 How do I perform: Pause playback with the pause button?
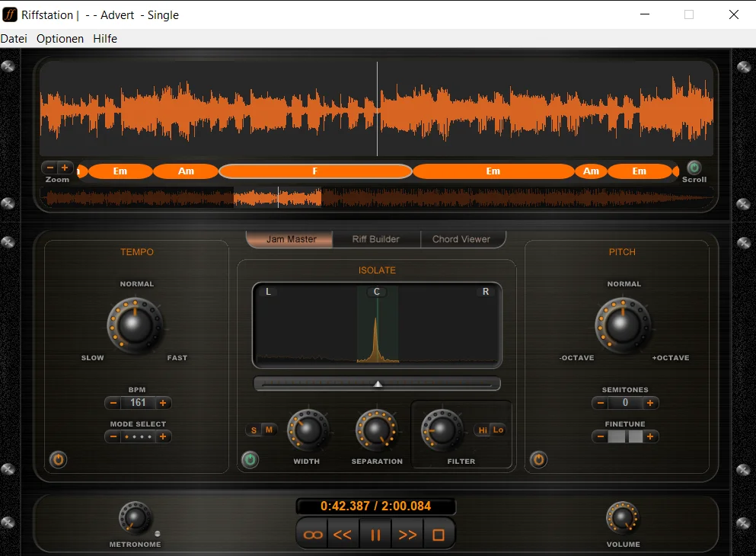tap(375, 535)
